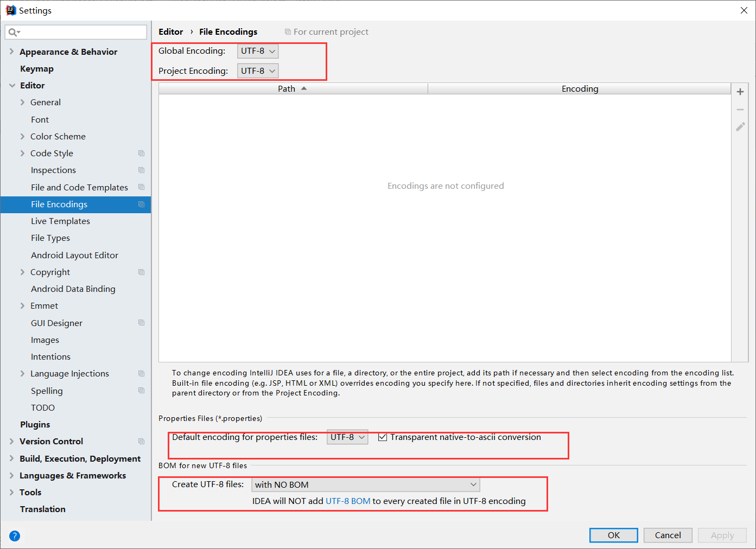Click the minus icon to remove encoding entry
Viewport: 756px width, 549px height.
coord(740,110)
